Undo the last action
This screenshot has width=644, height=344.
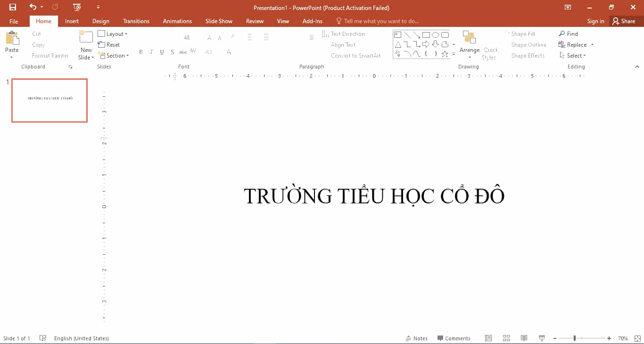(33, 7)
